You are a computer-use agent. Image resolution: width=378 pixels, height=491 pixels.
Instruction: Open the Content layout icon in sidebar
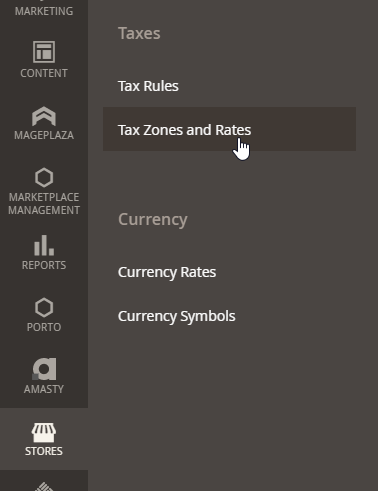click(44, 52)
